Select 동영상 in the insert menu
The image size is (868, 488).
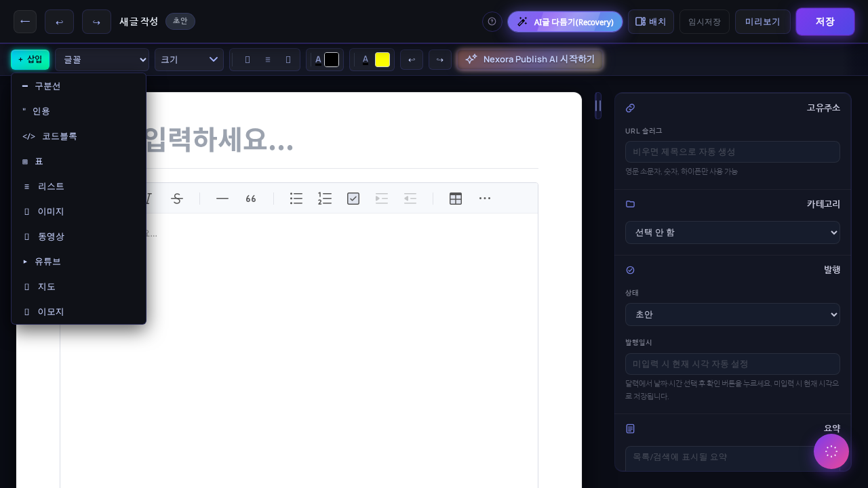coord(79,237)
